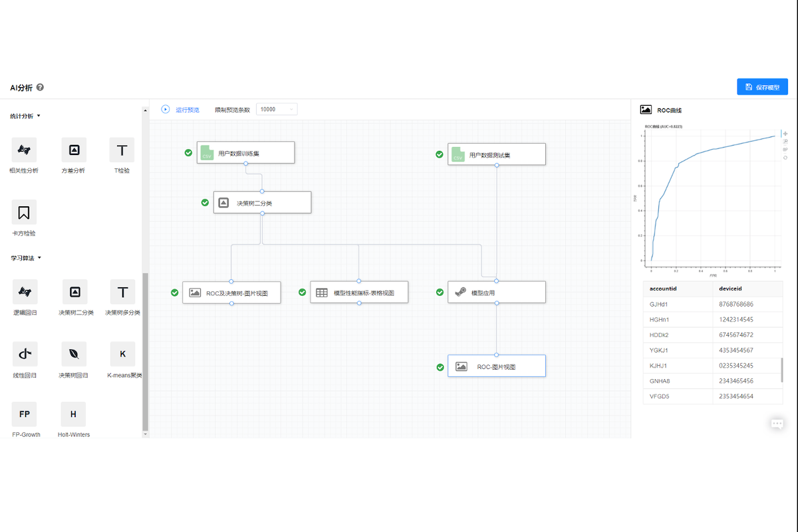Click the help question mark beside AI分析
This screenshot has height=532, width=798.
coord(41,87)
